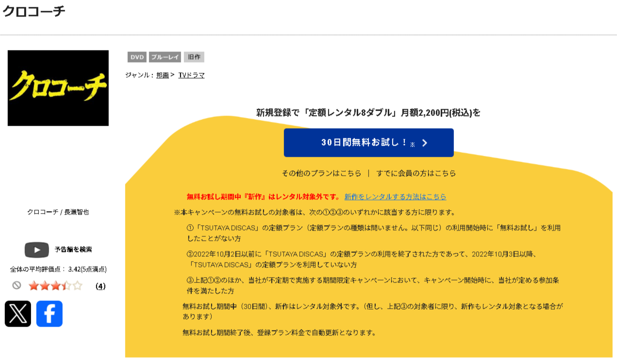Open 新作をレンタルする方法はこちら link
Image resolution: width=617 pixels, height=364 pixels.
click(x=395, y=197)
